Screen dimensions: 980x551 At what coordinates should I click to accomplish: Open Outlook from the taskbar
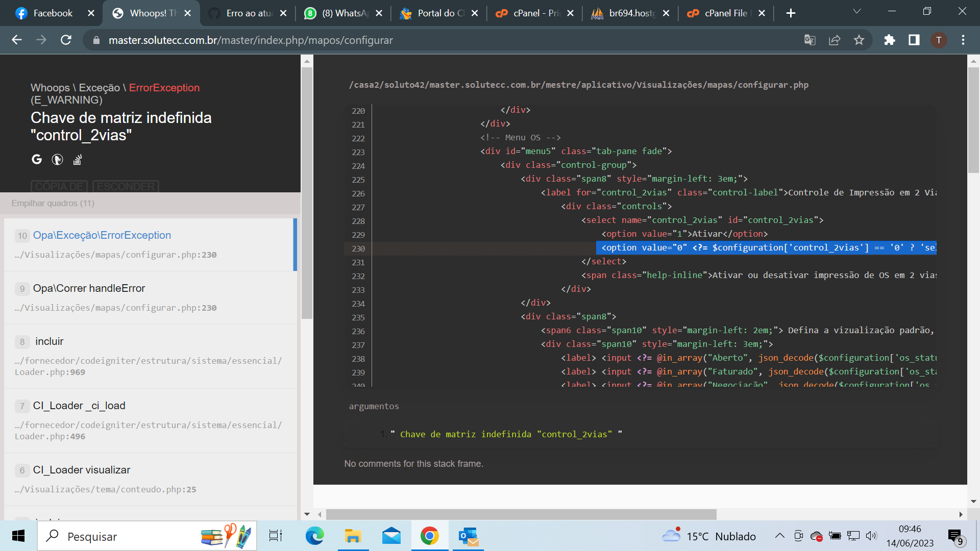tap(468, 536)
